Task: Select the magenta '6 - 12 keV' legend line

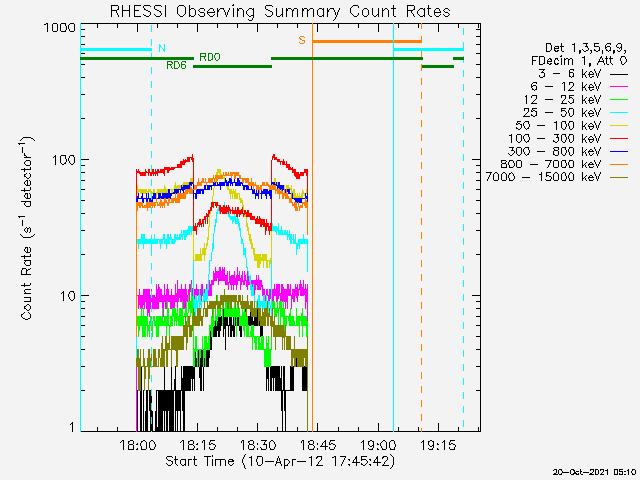Action: tap(619, 87)
